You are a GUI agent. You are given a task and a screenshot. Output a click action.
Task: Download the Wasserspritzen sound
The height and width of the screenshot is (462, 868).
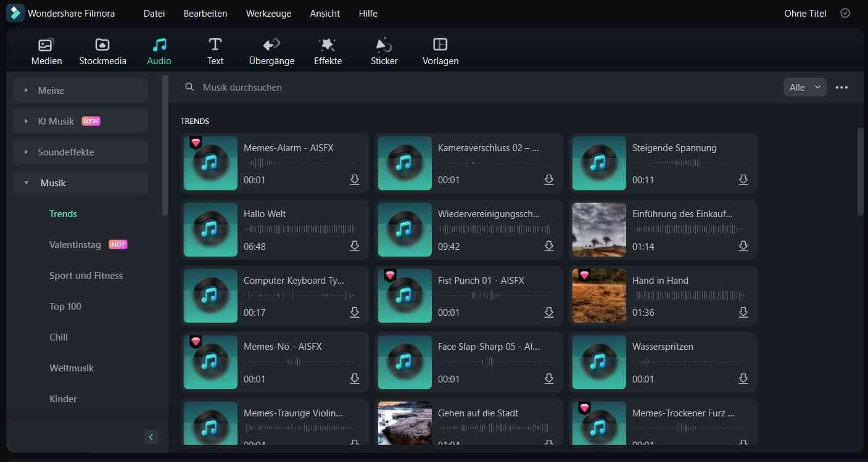pos(743,378)
